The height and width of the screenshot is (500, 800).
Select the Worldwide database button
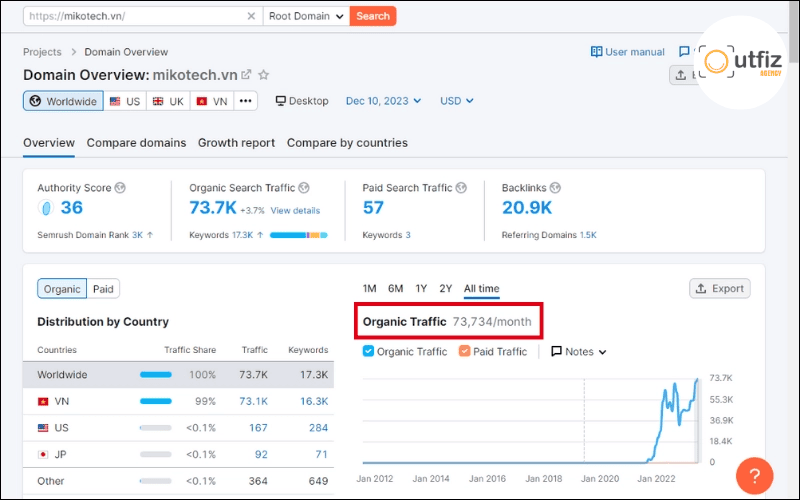pos(63,101)
